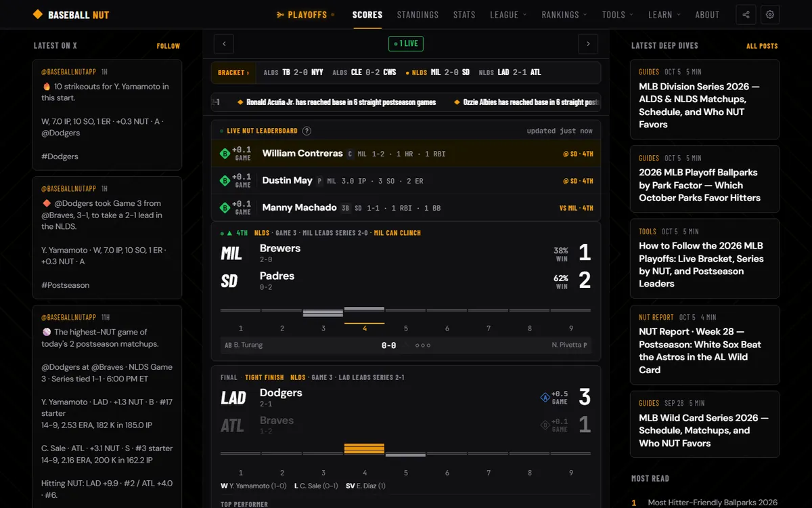This screenshot has height=508, width=812.
Task: Open the Dodgers team name
Action: point(281,393)
